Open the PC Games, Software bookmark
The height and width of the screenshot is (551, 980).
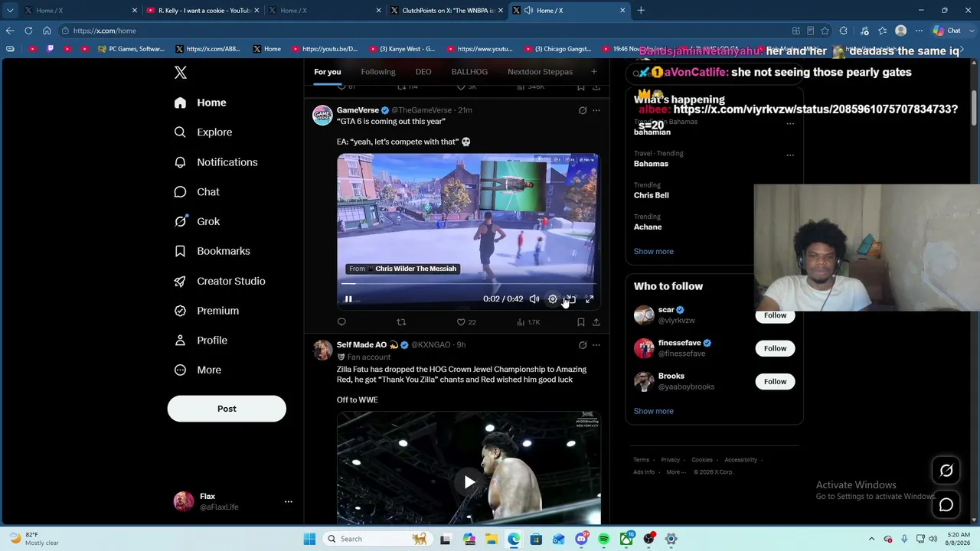[x=131, y=49]
